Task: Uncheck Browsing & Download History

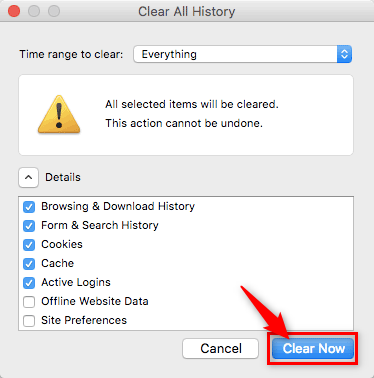Action: tap(29, 207)
